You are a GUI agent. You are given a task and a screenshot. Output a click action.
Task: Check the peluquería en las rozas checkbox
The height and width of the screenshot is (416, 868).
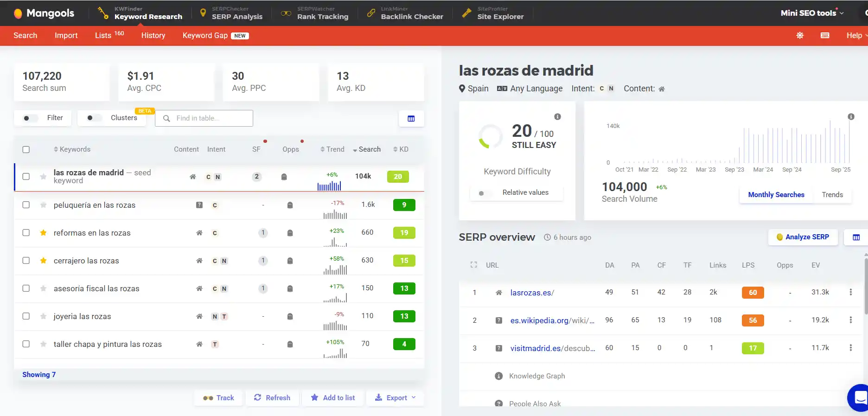point(26,205)
